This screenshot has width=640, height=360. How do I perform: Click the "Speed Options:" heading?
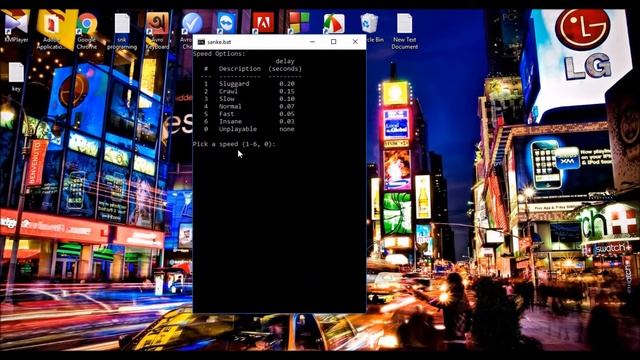pos(219,54)
